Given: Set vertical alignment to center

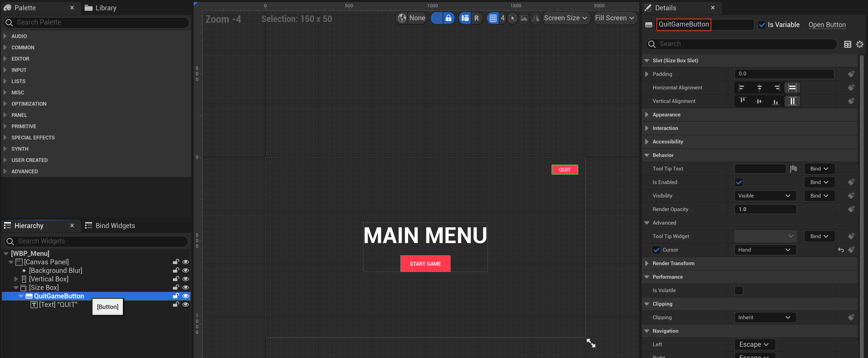Looking at the screenshot, I should tap(759, 101).
